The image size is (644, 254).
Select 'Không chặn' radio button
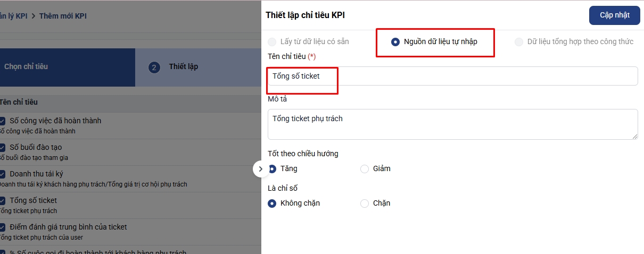coord(273,204)
